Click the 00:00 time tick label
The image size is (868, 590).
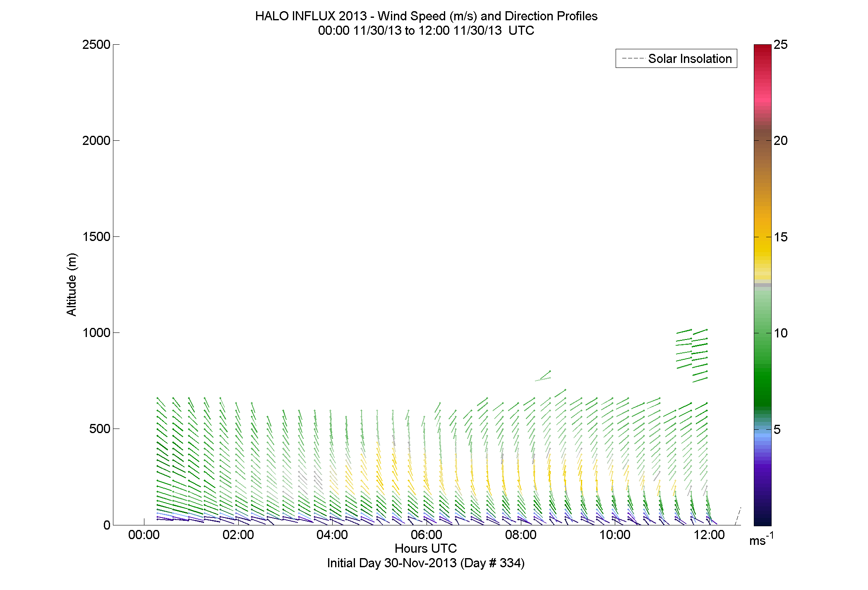pyautogui.click(x=144, y=535)
